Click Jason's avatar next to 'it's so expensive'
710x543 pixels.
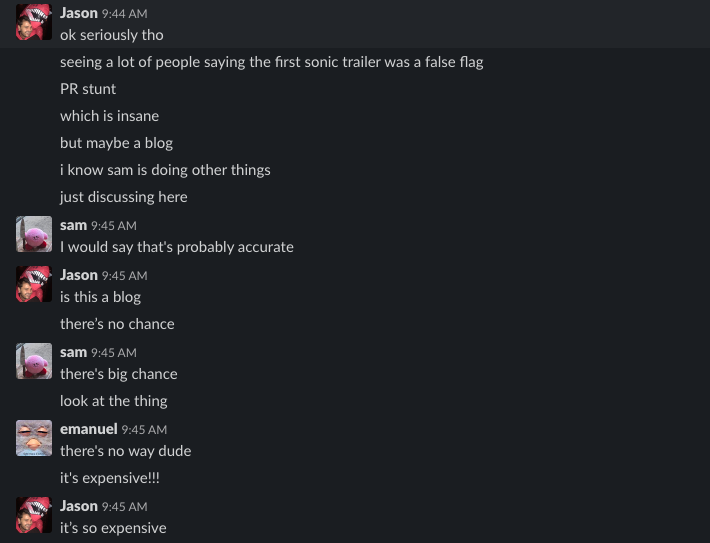pos(34,515)
